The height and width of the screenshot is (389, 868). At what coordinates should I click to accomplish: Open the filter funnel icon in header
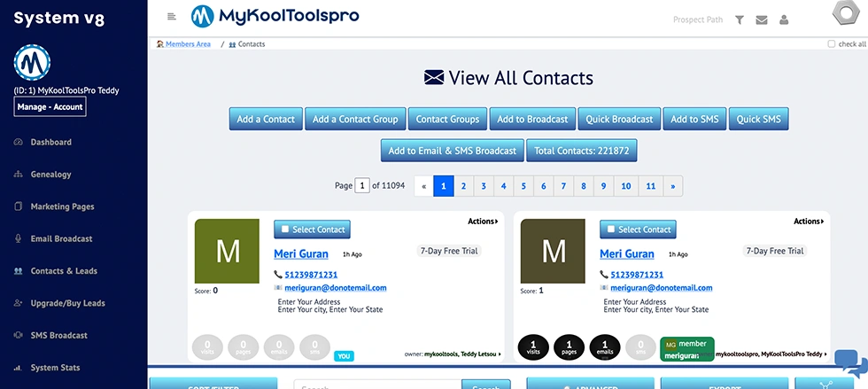(x=740, y=19)
